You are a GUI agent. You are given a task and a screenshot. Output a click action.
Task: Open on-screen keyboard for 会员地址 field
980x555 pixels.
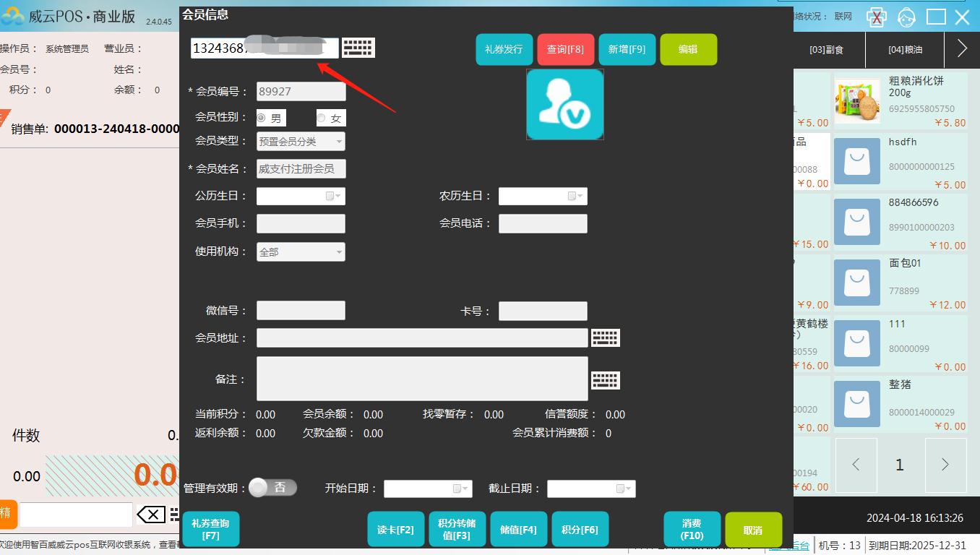pyautogui.click(x=605, y=337)
